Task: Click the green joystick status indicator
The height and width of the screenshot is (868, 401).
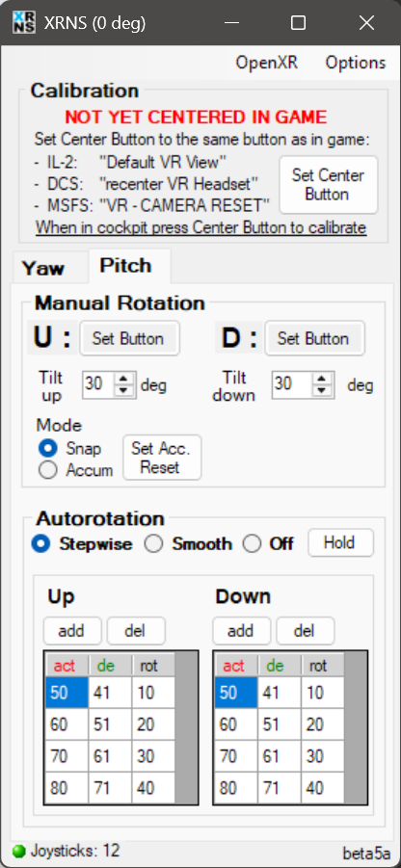Action: tap(19, 851)
